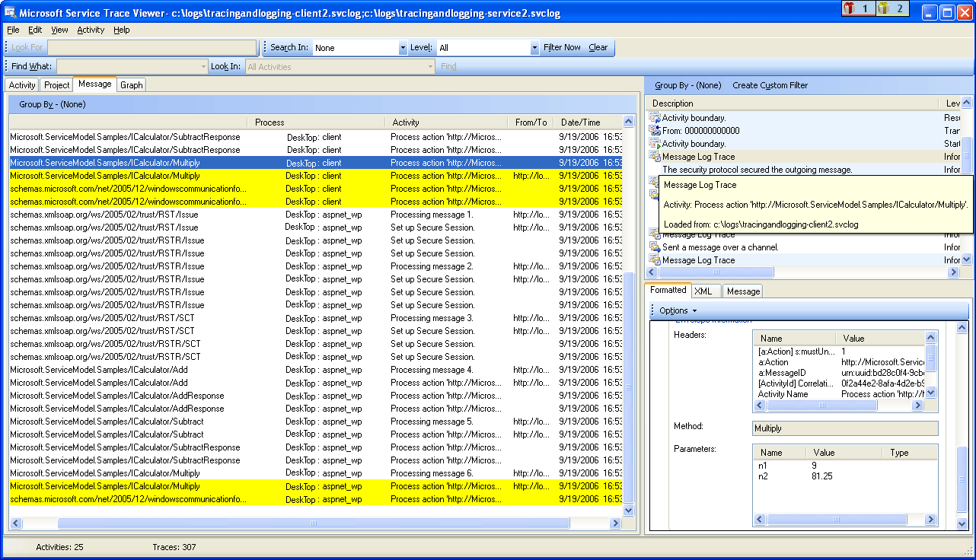Click the started Activity boundary trace icon

[x=653, y=144]
